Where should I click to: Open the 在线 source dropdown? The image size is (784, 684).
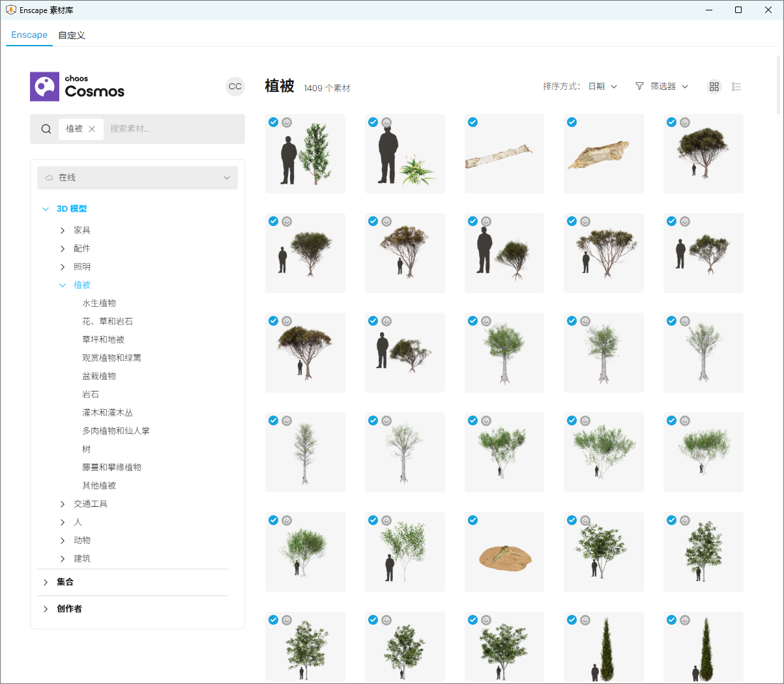click(x=138, y=178)
